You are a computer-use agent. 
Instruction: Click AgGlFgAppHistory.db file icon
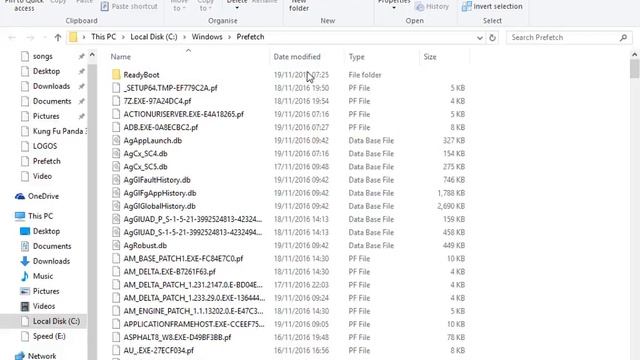click(116, 193)
